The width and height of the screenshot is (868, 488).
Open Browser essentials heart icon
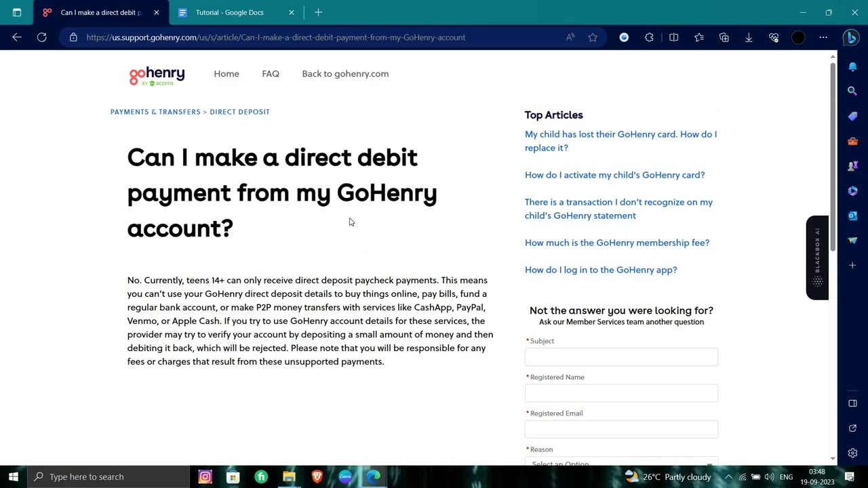click(x=774, y=37)
